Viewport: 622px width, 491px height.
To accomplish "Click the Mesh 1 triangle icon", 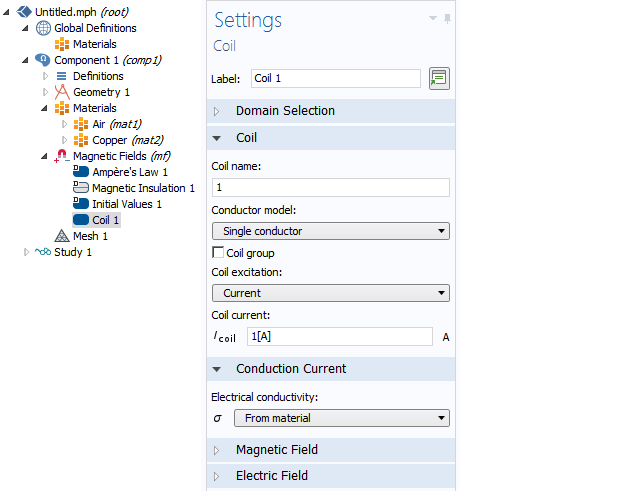I will tap(62, 236).
